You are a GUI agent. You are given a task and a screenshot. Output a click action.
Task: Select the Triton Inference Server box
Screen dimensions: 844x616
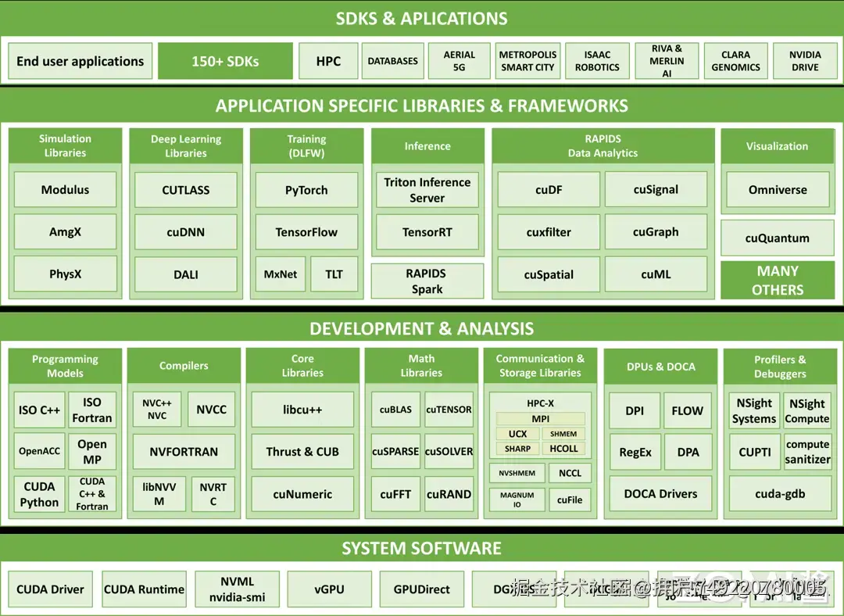tap(427, 189)
